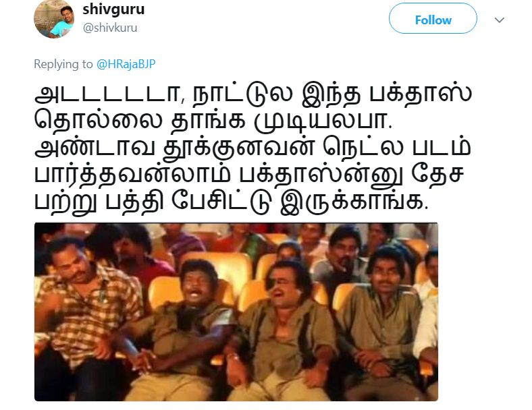The width and height of the screenshot is (532, 410).
Task: Open the attached movie theater image
Action: tap(236, 312)
